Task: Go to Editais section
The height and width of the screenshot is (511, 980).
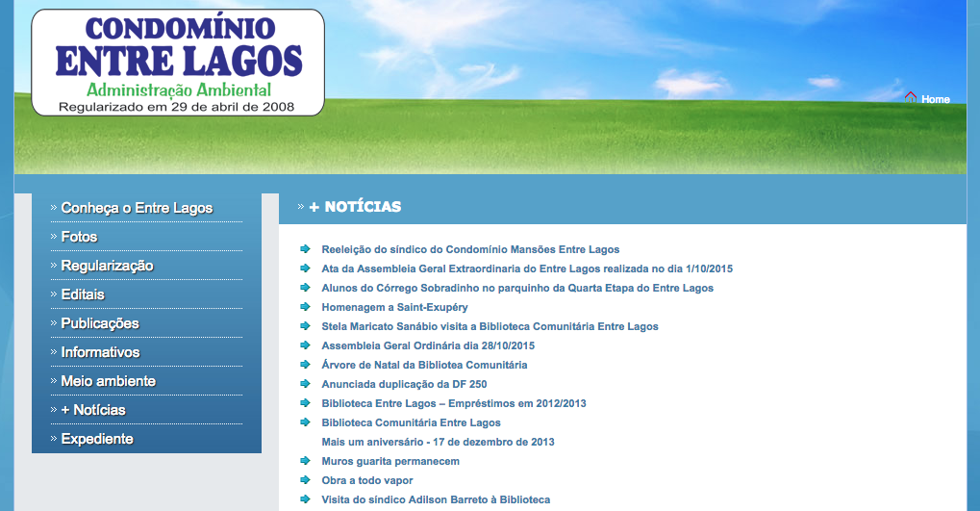Action: pyautogui.click(x=83, y=294)
